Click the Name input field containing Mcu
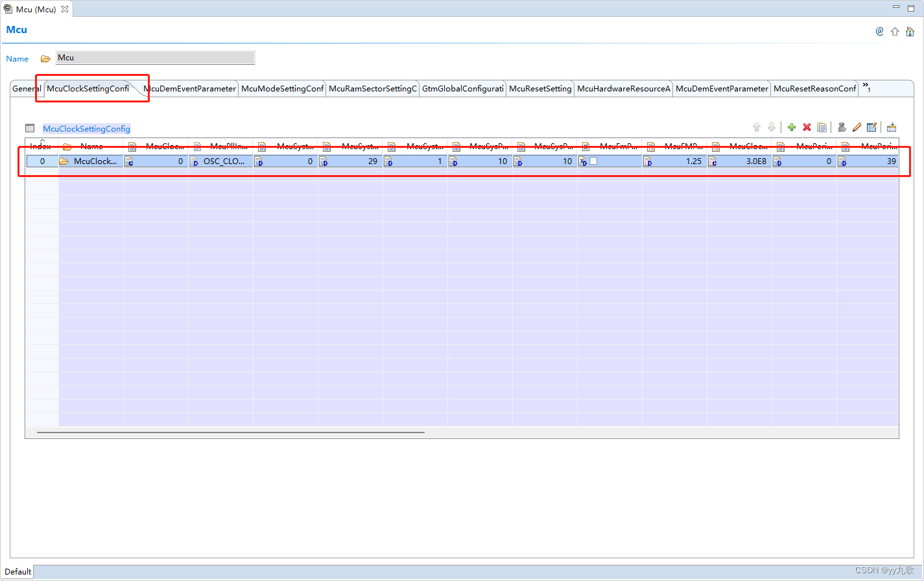924x581 pixels. point(155,58)
